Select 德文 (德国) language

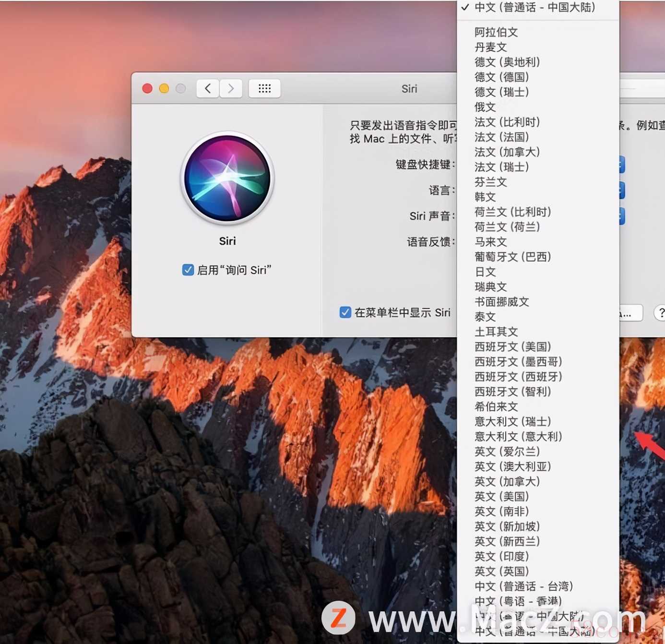538,77
